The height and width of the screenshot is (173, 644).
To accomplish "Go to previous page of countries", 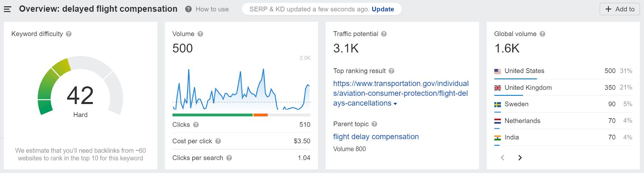I will (502, 158).
